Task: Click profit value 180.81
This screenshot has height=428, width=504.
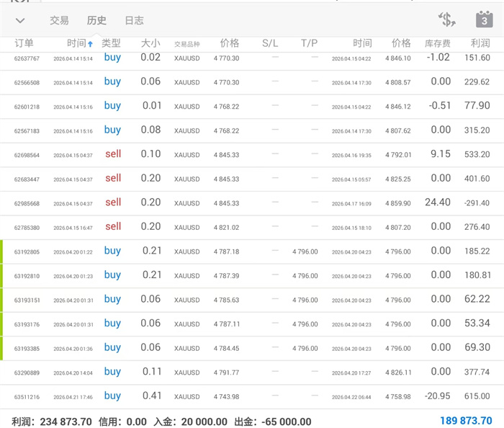Action: click(477, 275)
